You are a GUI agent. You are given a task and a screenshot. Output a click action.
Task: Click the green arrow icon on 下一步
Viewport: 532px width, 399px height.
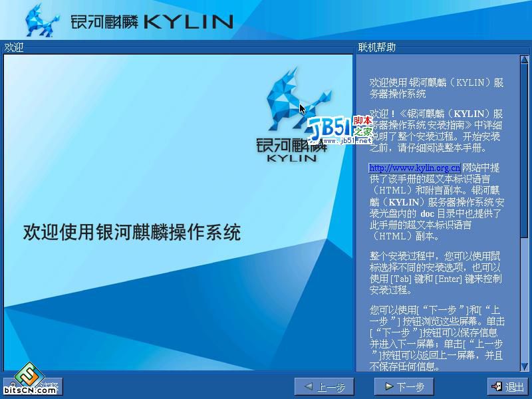coord(389,386)
